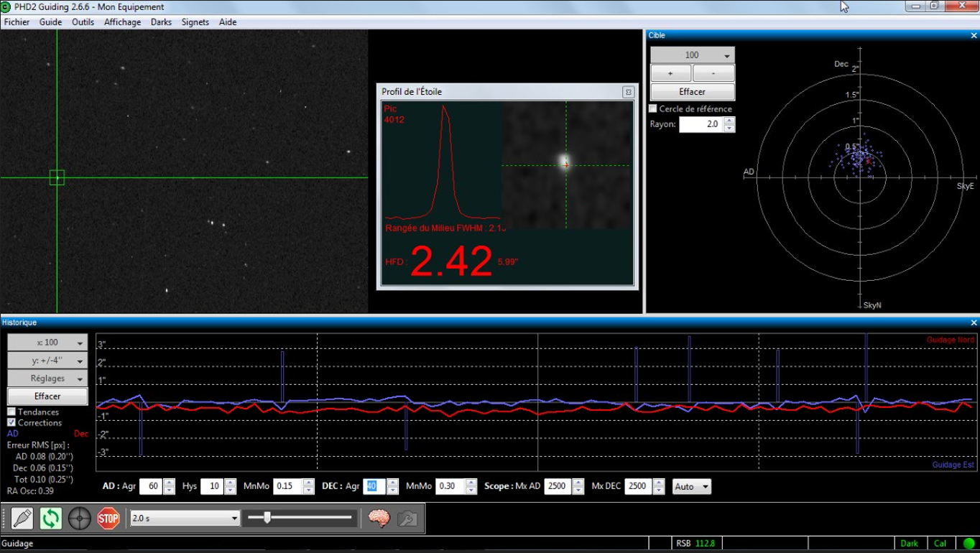The width and height of the screenshot is (980, 553).
Task: Open the Darks menu
Action: (x=161, y=22)
